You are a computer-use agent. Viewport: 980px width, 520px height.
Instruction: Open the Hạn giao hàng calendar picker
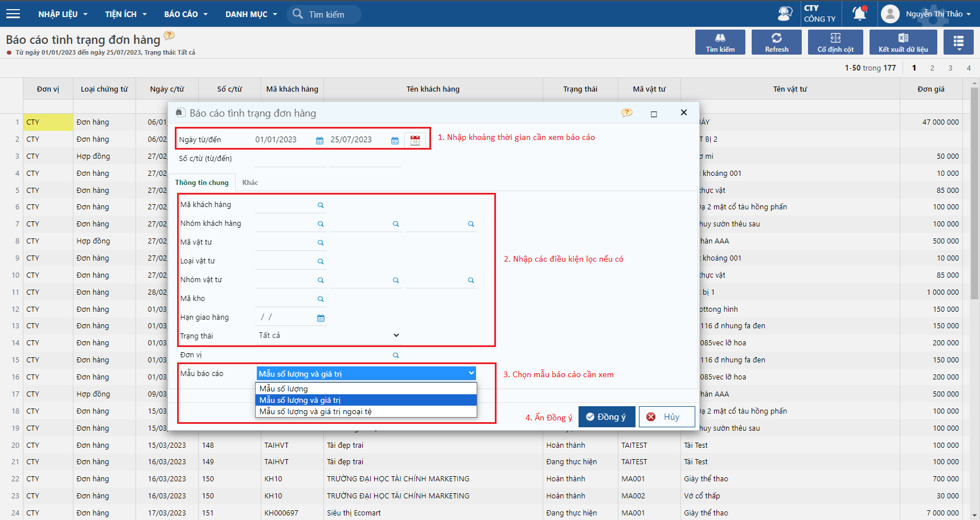(x=321, y=318)
